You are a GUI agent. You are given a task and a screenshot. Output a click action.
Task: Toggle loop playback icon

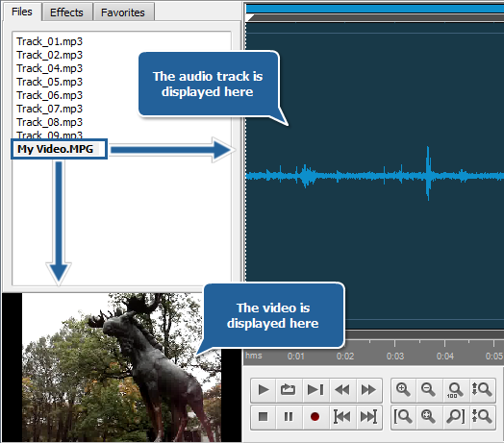(288, 390)
